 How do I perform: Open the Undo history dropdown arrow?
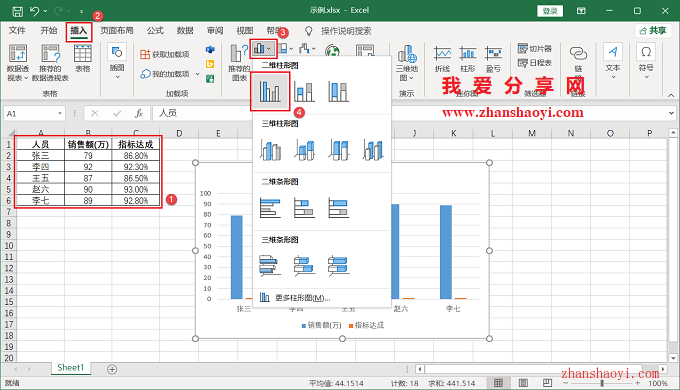click(x=46, y=11)
